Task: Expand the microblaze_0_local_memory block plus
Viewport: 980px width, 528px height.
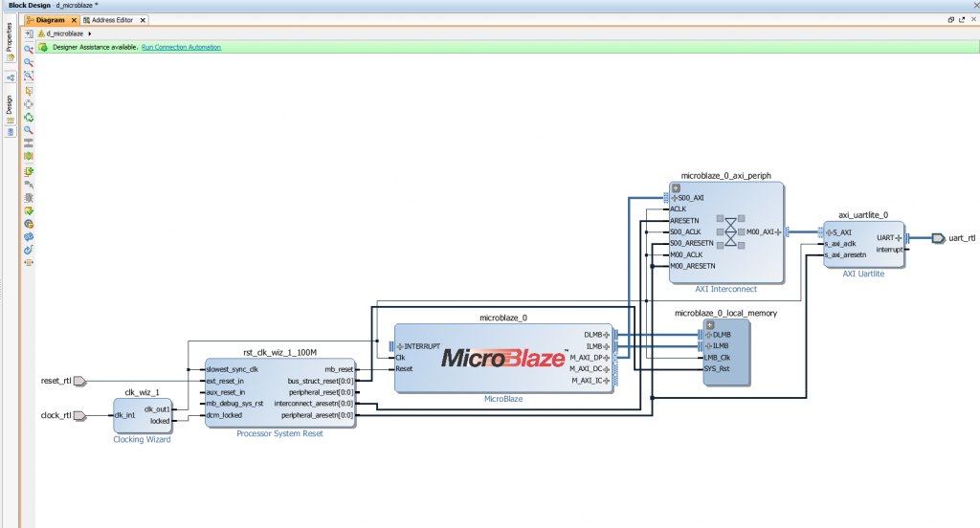Action: [710, 325]
